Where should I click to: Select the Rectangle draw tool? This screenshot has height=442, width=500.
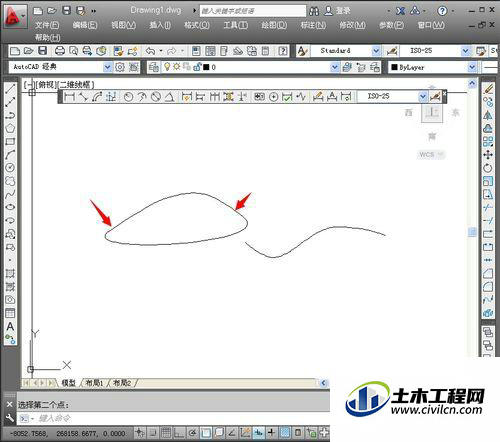point(10,141)
